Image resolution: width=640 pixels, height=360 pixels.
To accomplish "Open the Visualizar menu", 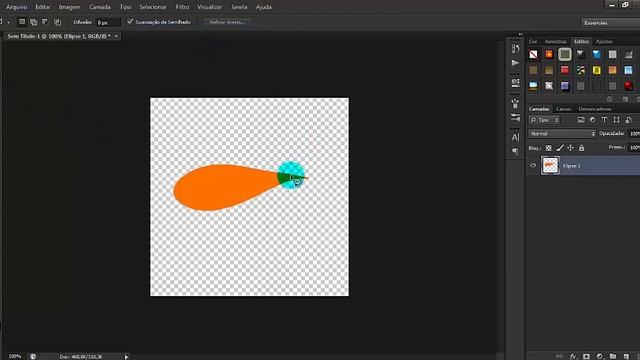I will pos(210,7).
